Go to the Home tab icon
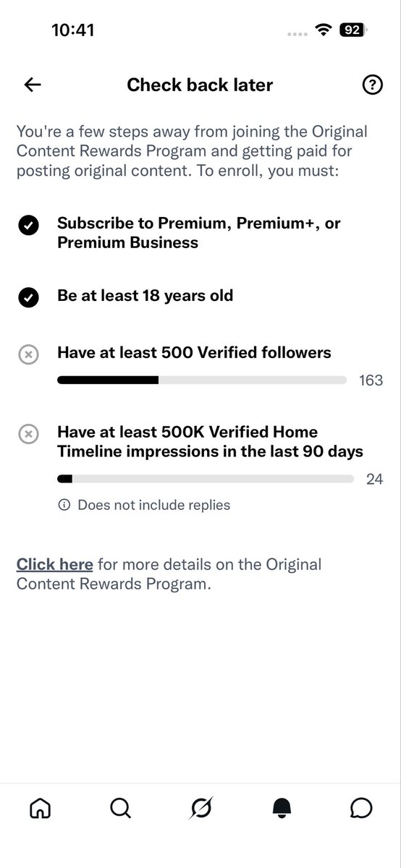 coord(40,808)
